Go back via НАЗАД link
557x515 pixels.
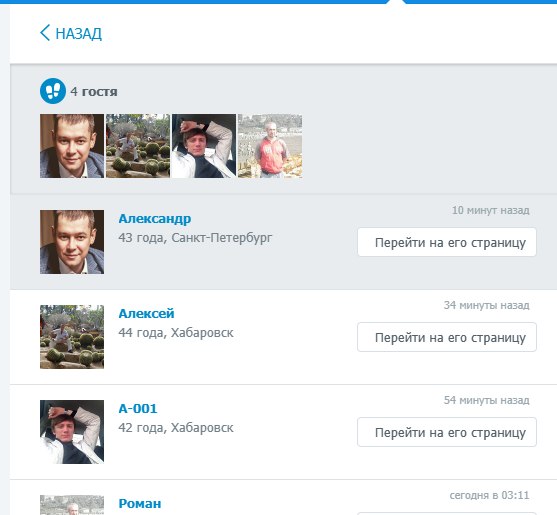tap(71, 33)
